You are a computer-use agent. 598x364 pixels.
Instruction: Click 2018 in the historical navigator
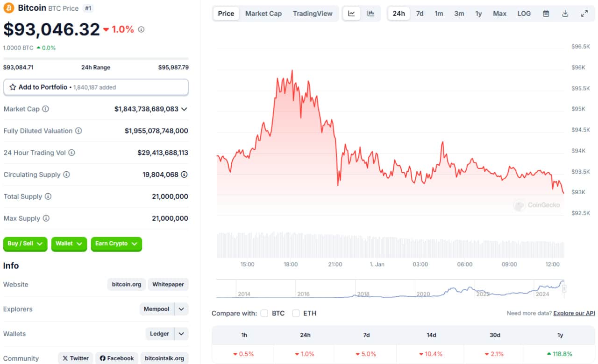363,294
